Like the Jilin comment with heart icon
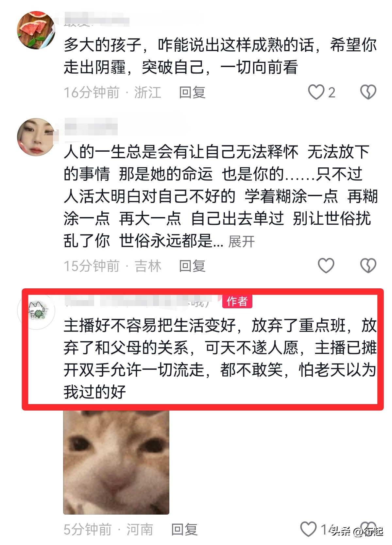Image resolution: width=392 pixels, height=545 pixels. [x=326, y=265]
